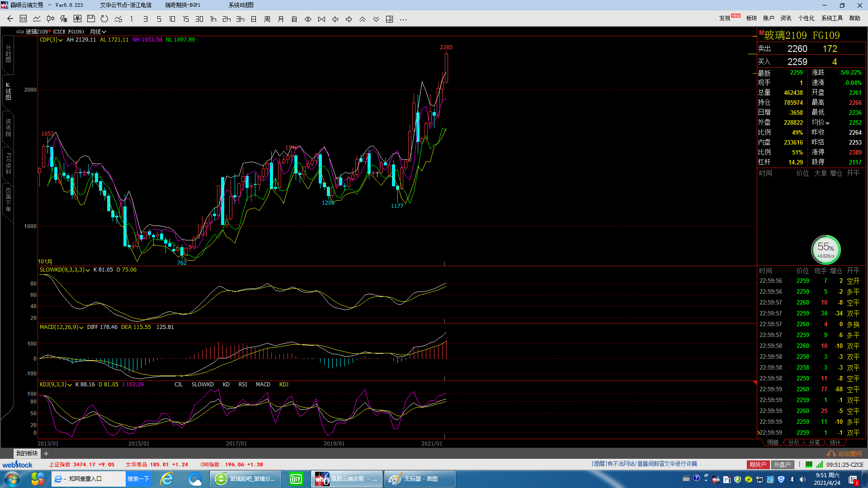Expand the MACD(12,26,9) indicator dropdown
Image resolution: width=868 pixels, height=488 pixels.
[81, 328]
